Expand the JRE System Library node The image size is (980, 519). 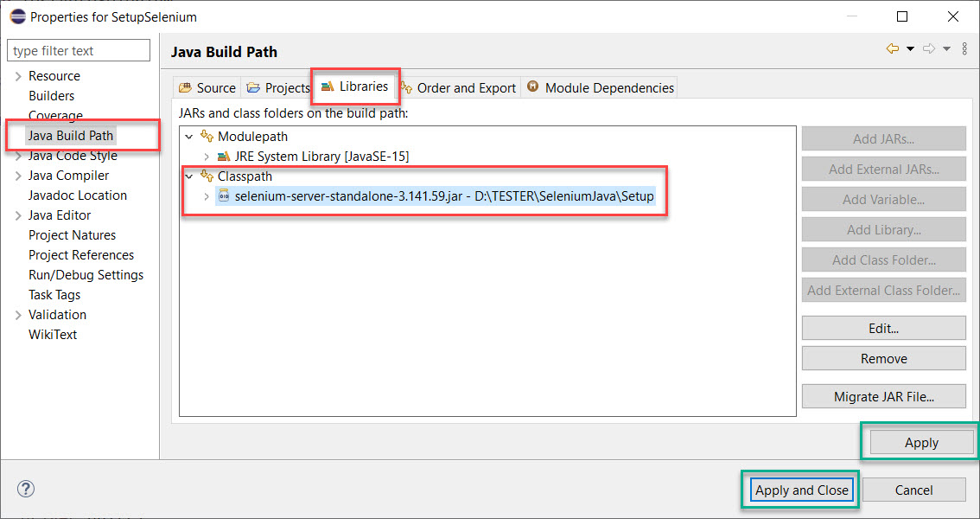[207, 157]
